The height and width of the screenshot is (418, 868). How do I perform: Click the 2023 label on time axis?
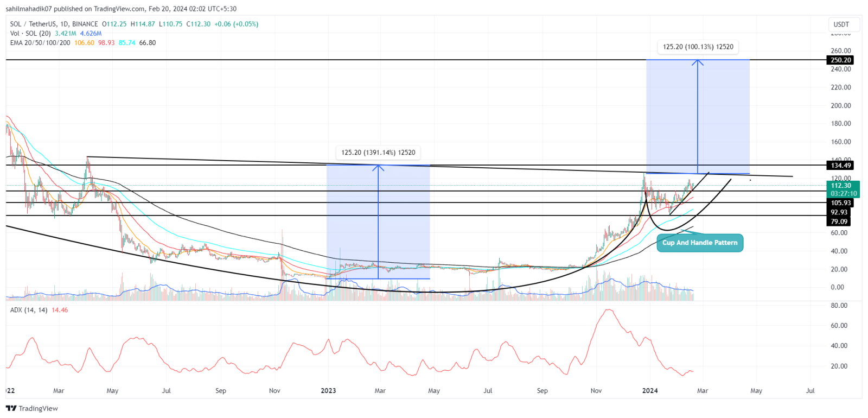[328, 391]
